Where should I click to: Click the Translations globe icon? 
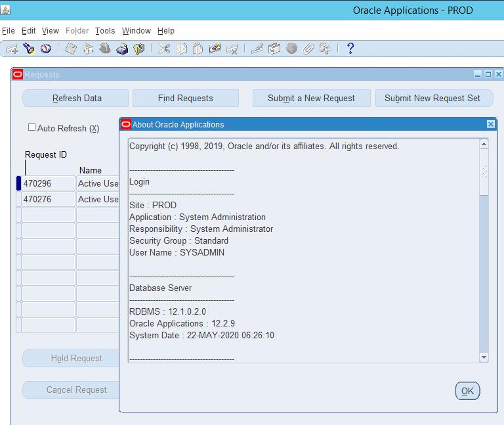coord(291,49)
